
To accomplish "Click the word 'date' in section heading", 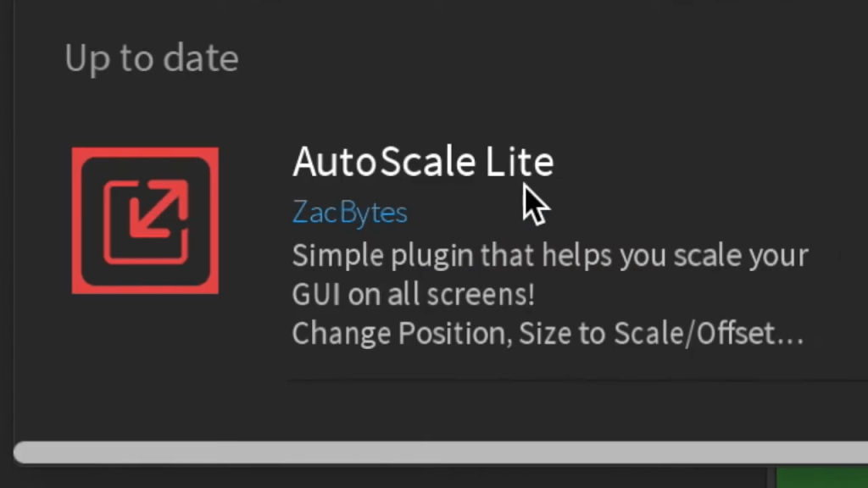I will (201, 58).
